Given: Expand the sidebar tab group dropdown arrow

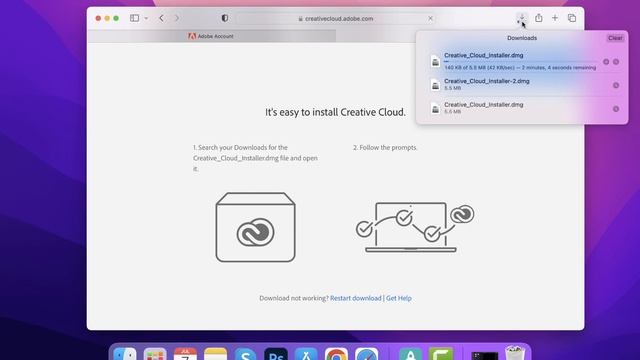Looking at the screenshot, I should [x=146, y=18].
